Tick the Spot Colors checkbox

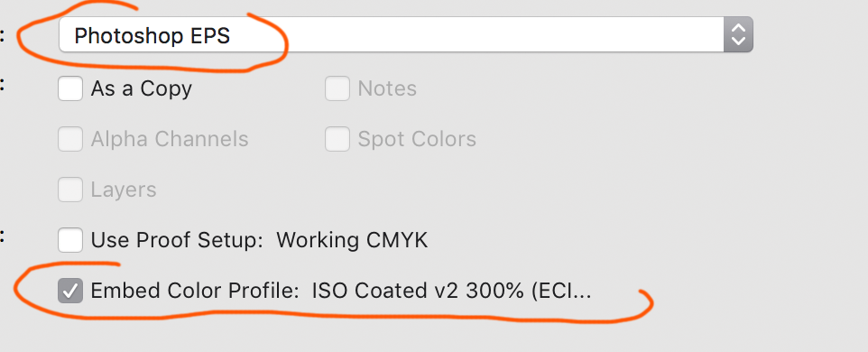point(337,139)
